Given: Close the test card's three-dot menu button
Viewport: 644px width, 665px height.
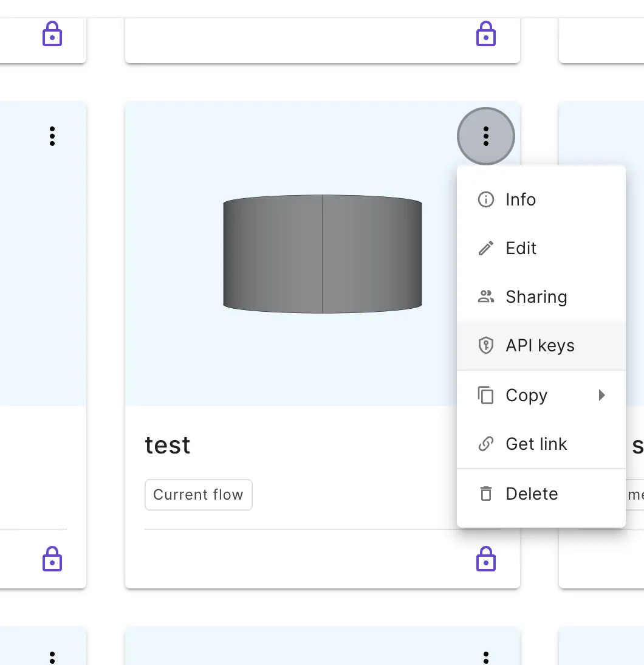Looking at the screenshot, I should coord(485,136).
